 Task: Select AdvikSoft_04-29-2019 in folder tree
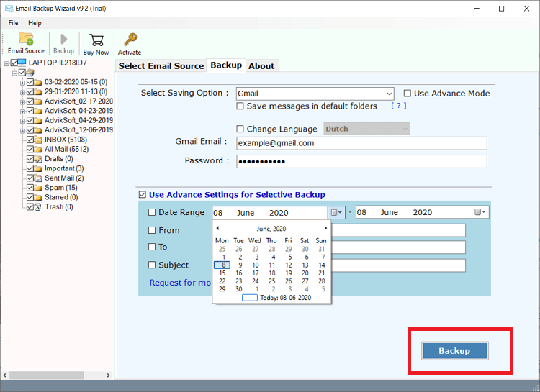pos(79,120)
